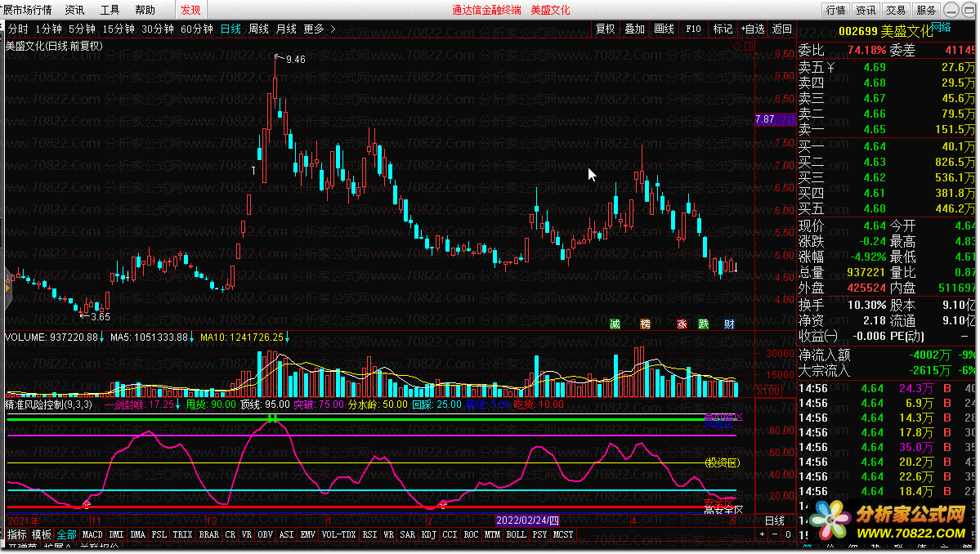Select the TRIX indicator
This screenshot has height=554, width=980.
coord(182,534)
